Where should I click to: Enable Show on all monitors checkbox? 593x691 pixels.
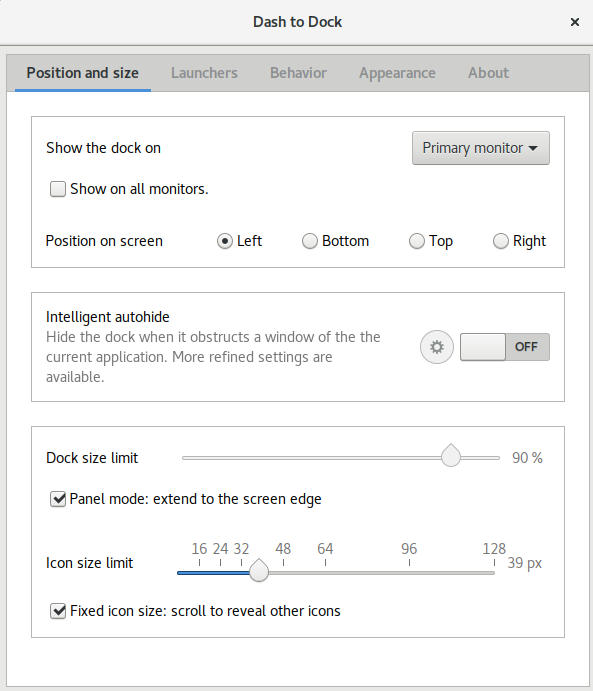pos(58,189)
